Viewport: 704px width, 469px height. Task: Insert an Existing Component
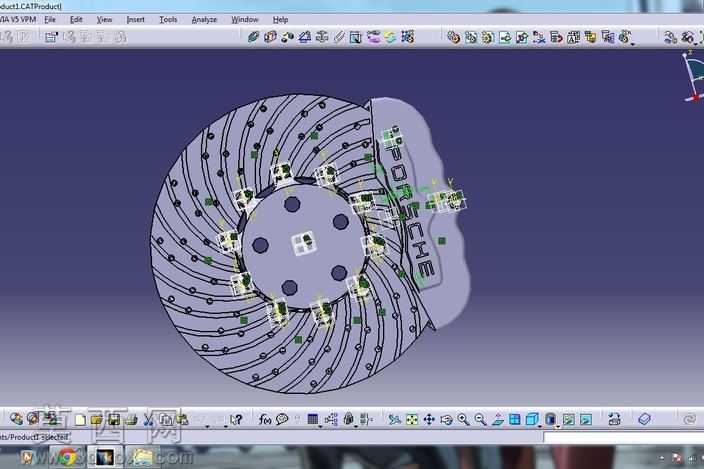(x=505, y=37)
